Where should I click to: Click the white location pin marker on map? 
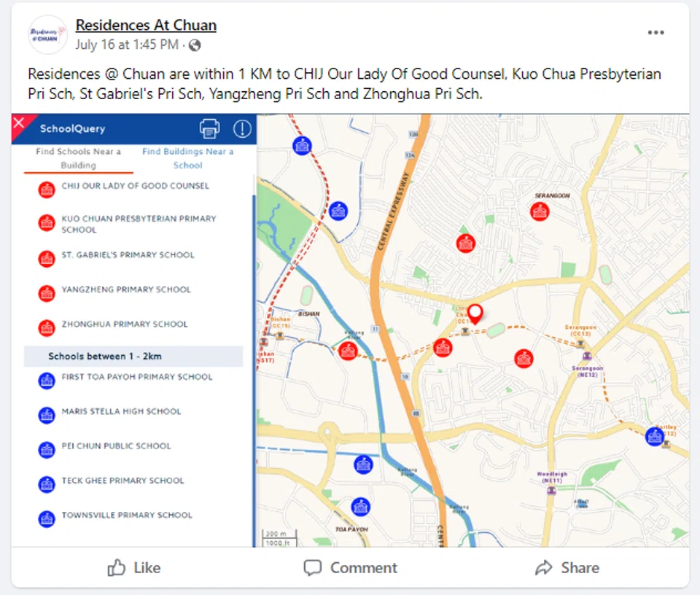pos(475,314)
